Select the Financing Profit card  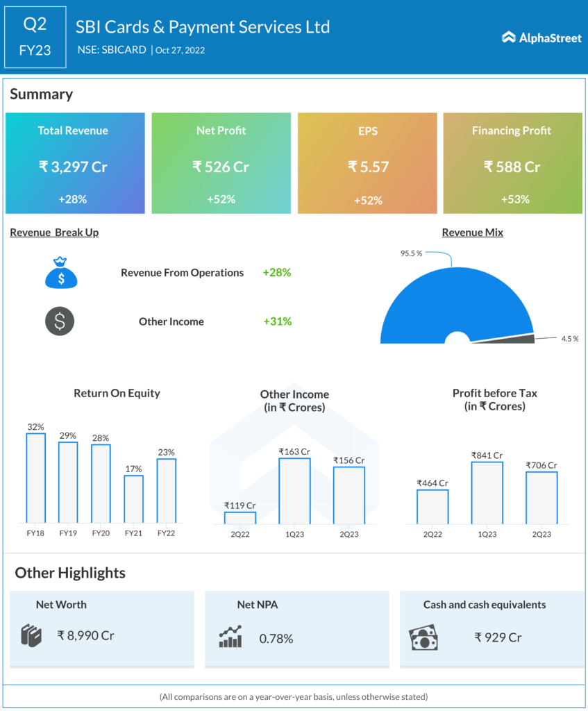tap(512, 164)
